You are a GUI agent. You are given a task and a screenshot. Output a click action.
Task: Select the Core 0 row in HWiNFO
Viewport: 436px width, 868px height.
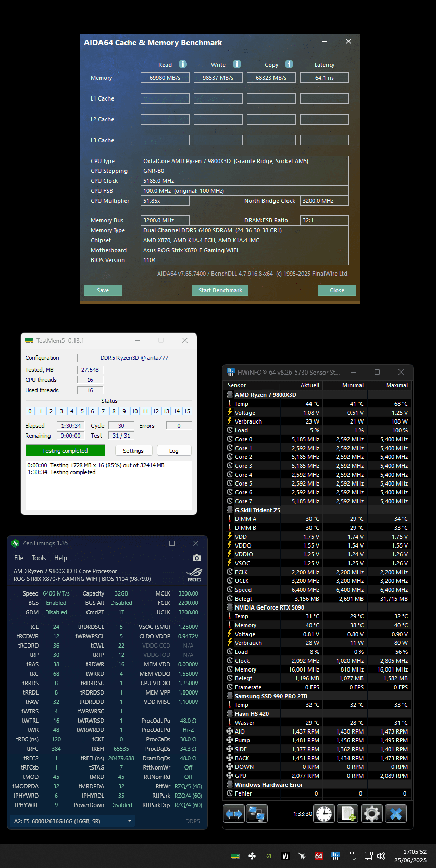tap(317, 439)
